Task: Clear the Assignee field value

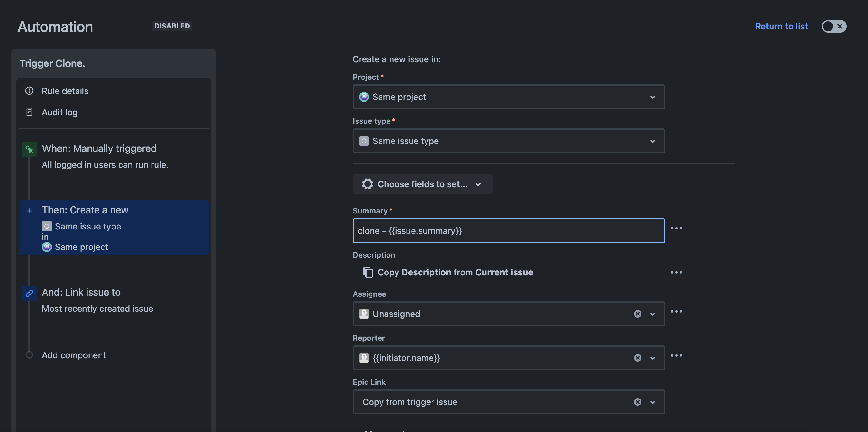Action: [637, 314]
